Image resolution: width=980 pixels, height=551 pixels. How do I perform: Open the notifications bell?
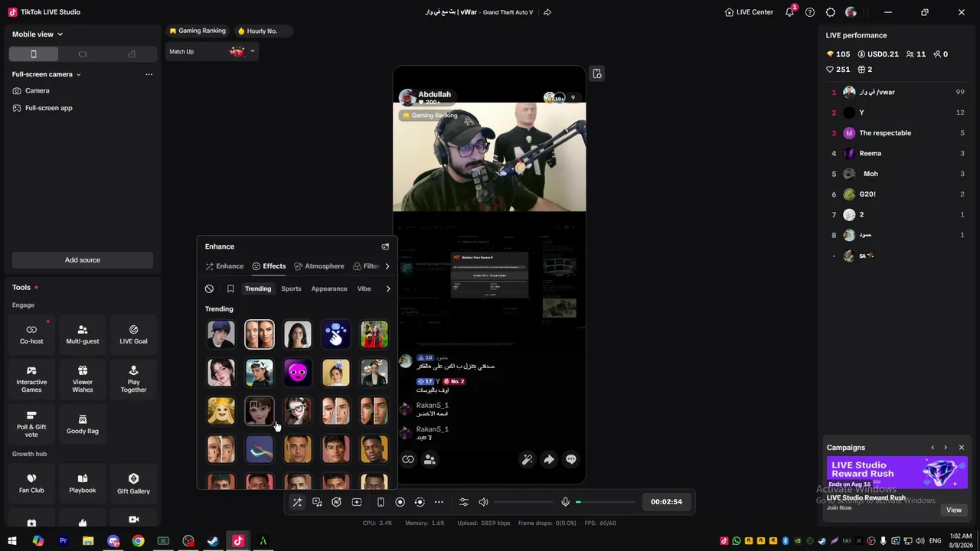click(789, 12)
